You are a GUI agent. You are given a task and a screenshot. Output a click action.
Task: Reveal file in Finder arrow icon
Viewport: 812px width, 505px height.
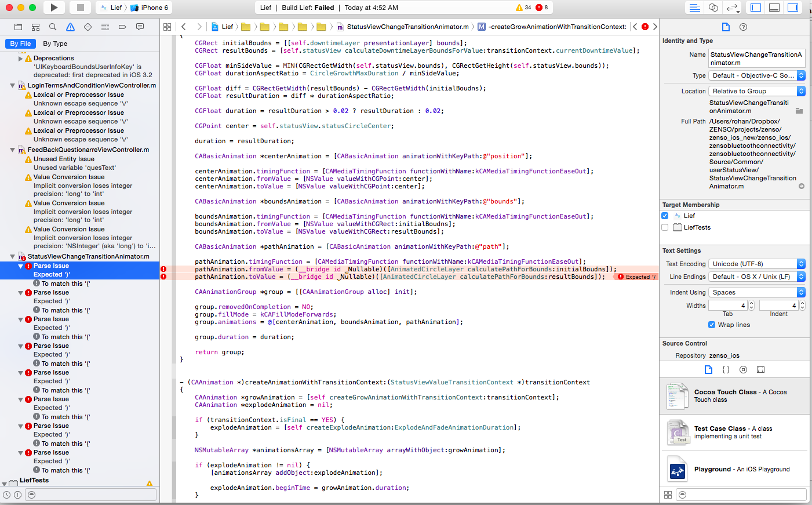coord(802,186)
